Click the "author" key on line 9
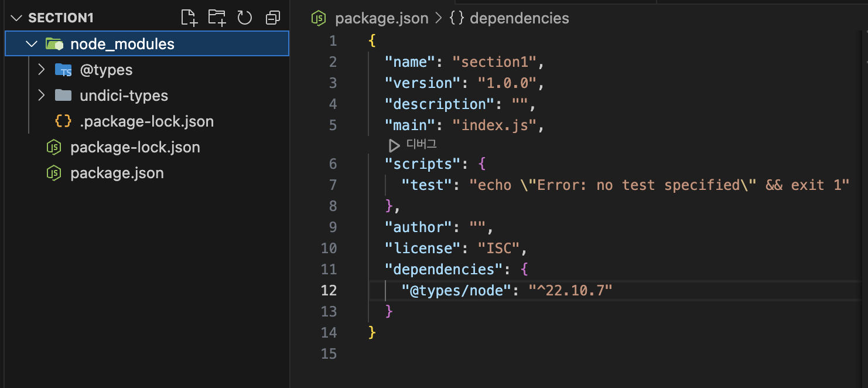 point(418,227)
